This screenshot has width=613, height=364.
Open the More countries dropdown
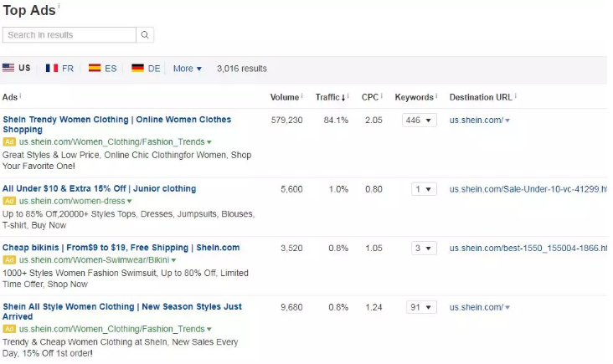click(188, 69)
